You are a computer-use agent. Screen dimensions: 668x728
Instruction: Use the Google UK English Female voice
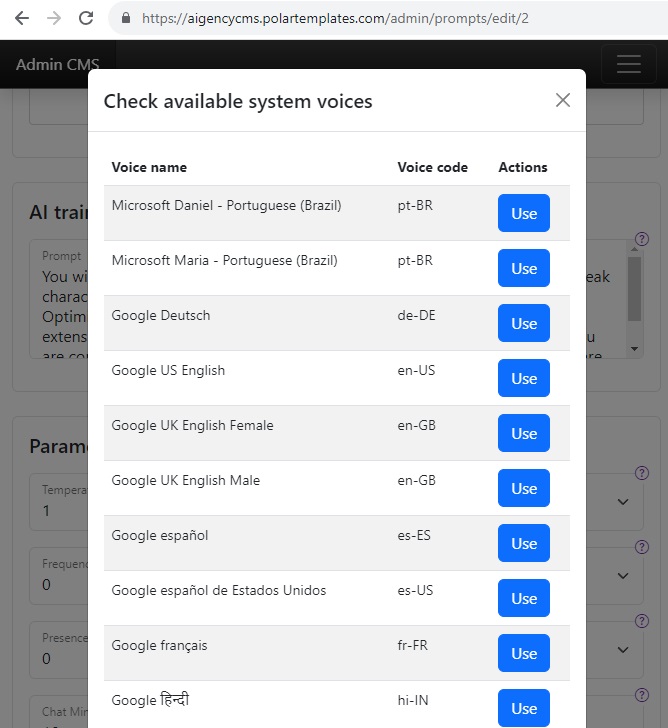524,433
